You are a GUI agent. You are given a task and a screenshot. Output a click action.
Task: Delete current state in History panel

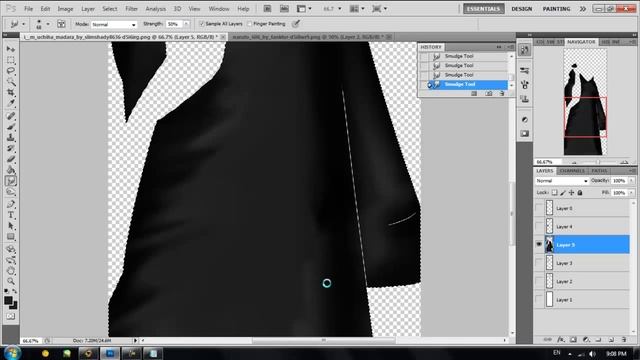[x=502, y=93]
